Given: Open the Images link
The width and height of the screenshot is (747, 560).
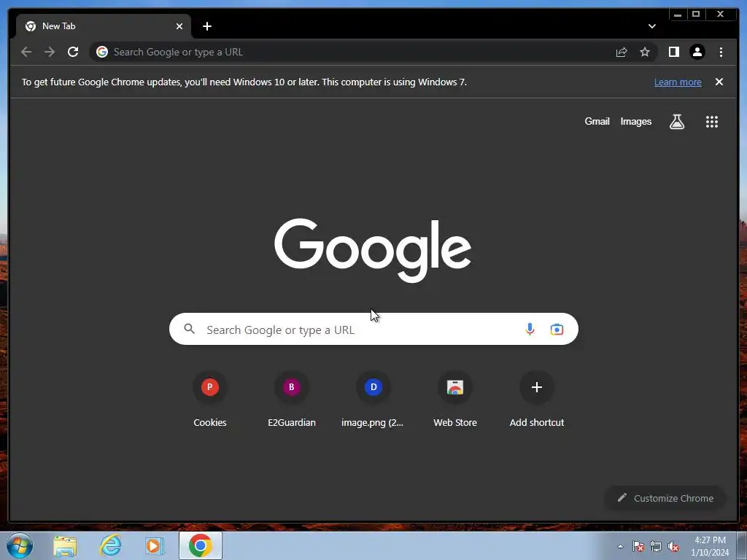Looking at the screenshot, I should tap(635, 122).
